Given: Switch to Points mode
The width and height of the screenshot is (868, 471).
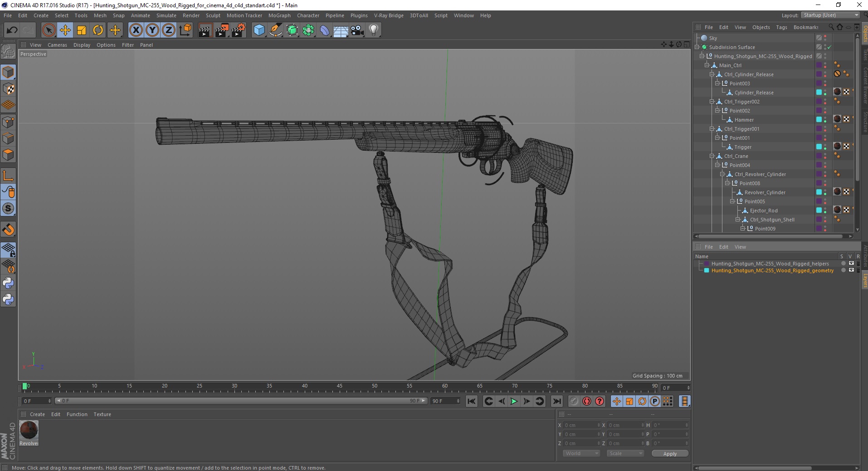Looking at the screenshot, I should (x=8, y=122).
